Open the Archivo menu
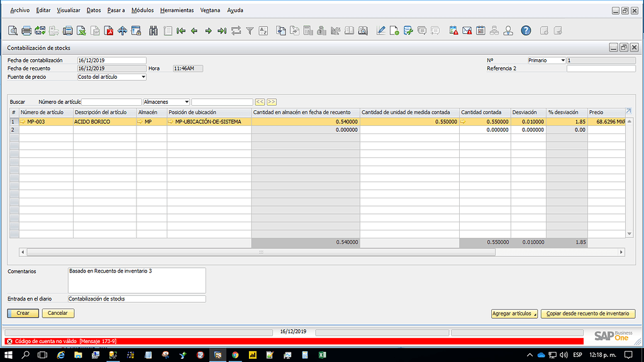644x362 pixels. 19,10
